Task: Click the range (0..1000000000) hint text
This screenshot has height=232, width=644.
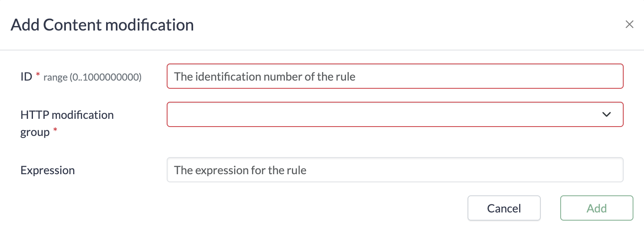Action: tap(92, 77)
